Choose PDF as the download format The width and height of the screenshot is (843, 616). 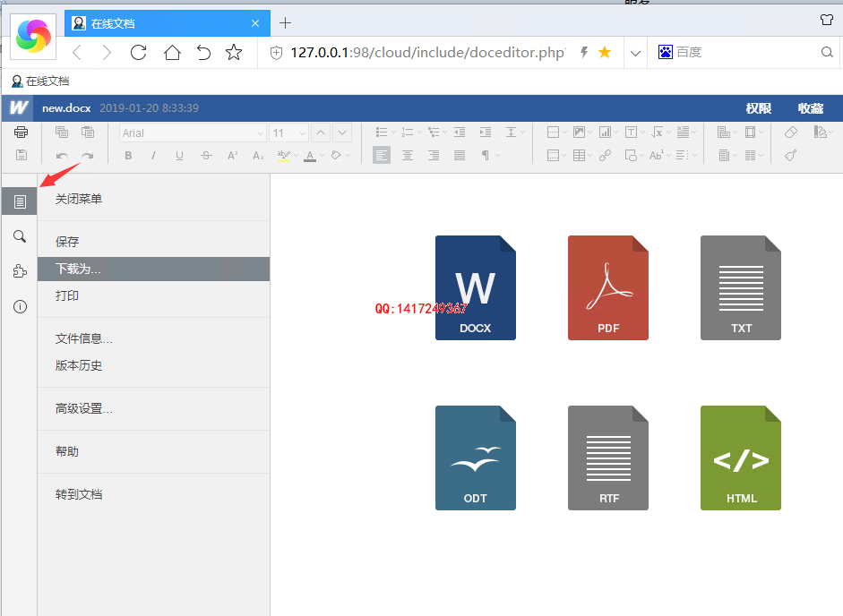[607, 287]
